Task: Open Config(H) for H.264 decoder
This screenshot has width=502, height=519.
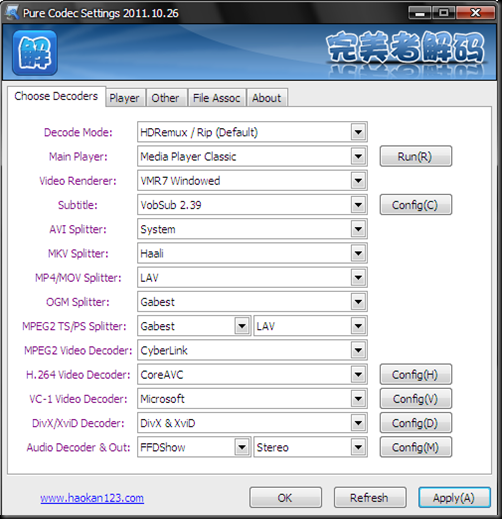Action: click(416, 374)
